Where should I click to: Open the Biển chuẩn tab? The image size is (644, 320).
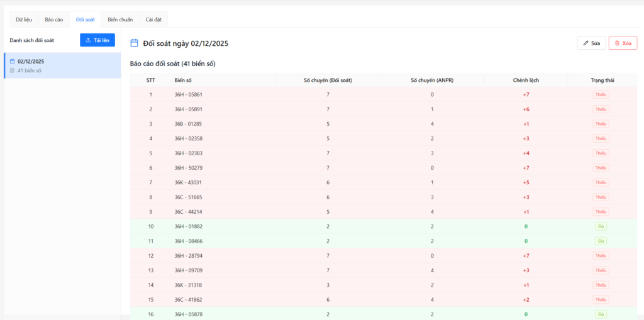(119, 19)
